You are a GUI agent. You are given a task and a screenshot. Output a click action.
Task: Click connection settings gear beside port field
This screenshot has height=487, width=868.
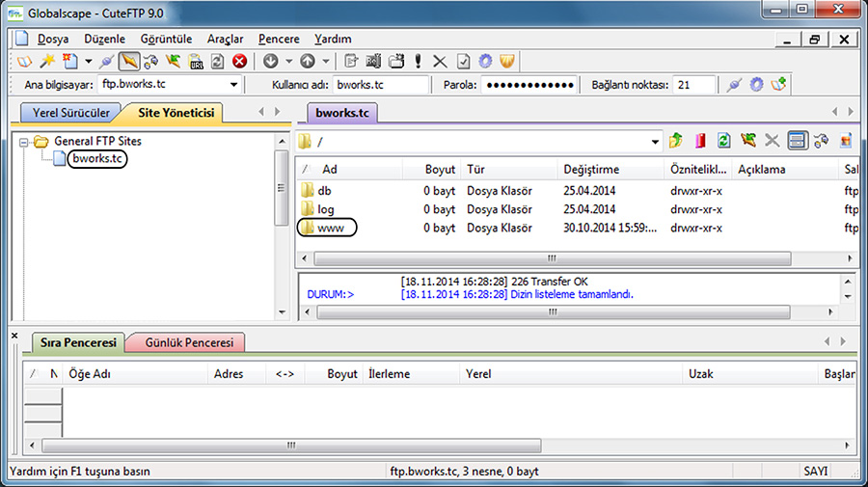(757, 85)
